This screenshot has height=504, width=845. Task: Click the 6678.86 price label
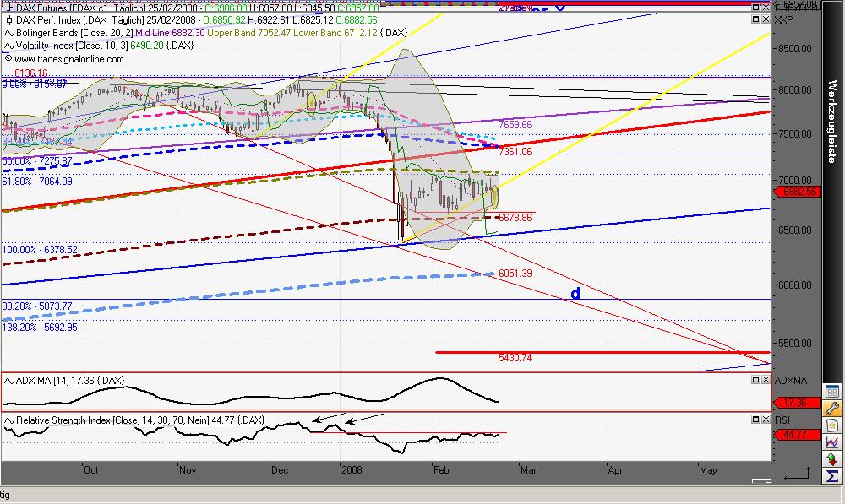coord(515,218)
